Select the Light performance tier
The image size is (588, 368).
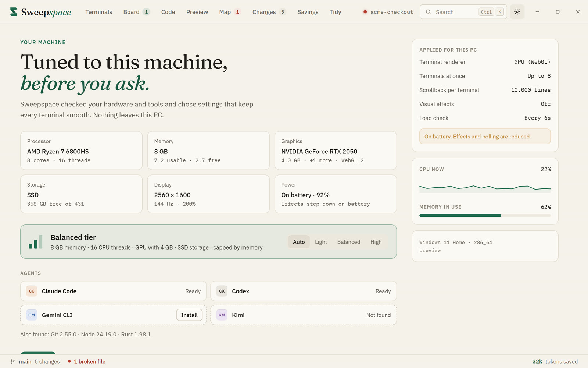pyautogui.click(x=321, y=242)
